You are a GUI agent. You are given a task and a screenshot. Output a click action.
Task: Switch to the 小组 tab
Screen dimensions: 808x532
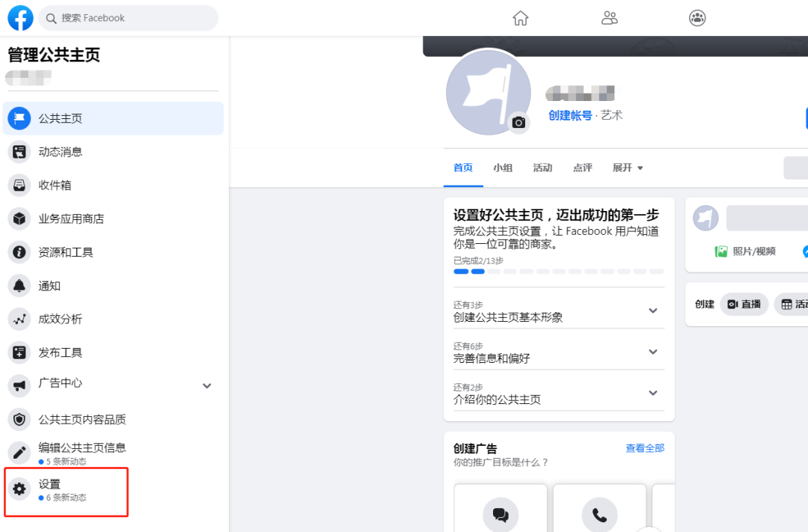(x=503, y=168)
